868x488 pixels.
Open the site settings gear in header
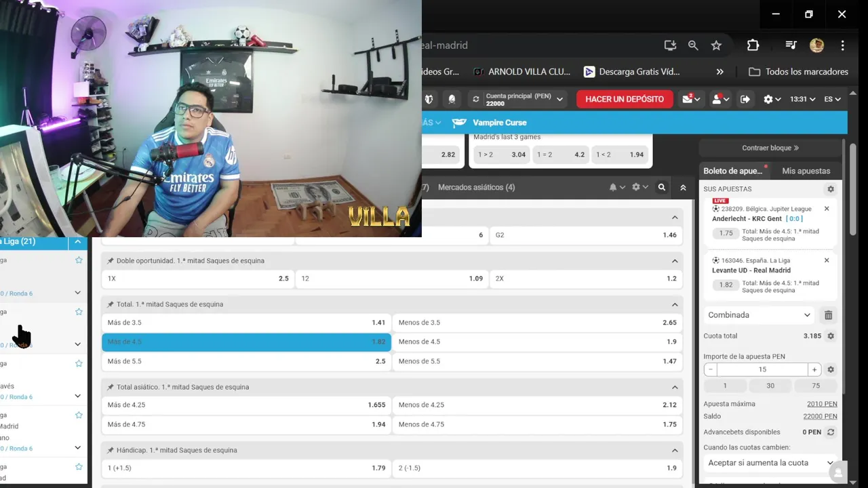pyautogui.click(x=772, y=99)
